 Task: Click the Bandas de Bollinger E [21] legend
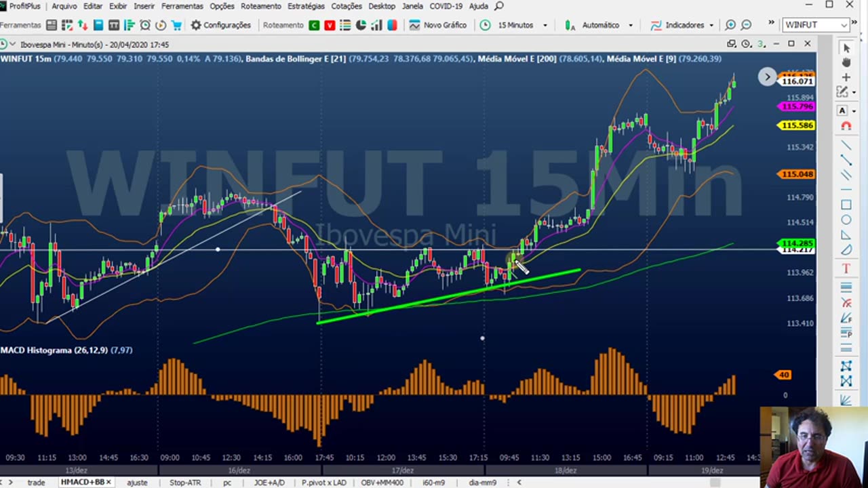click(x=296, y=59)
